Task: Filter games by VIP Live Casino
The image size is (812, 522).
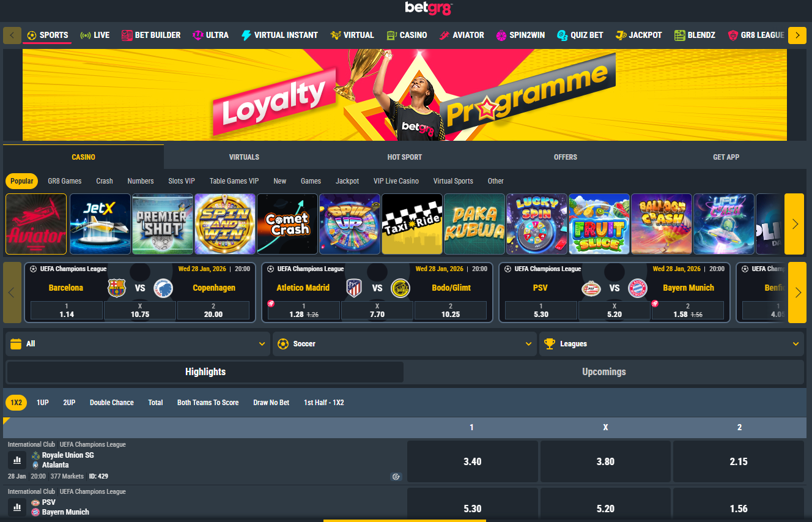Action: click(x=396, y=181)
